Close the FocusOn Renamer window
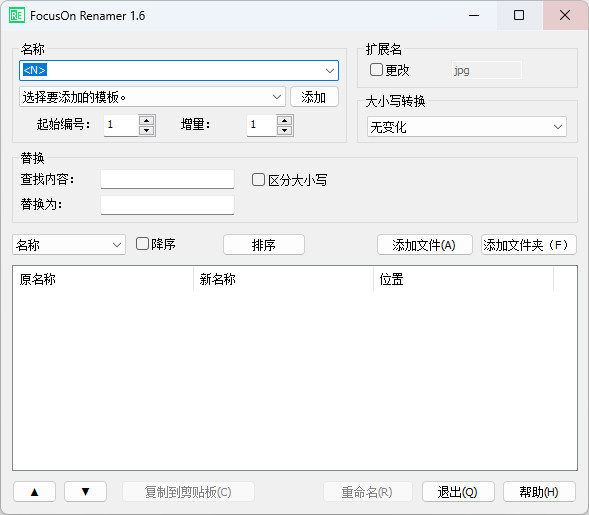This screenshot has height=515, width=589. click(x=565, y=15)
